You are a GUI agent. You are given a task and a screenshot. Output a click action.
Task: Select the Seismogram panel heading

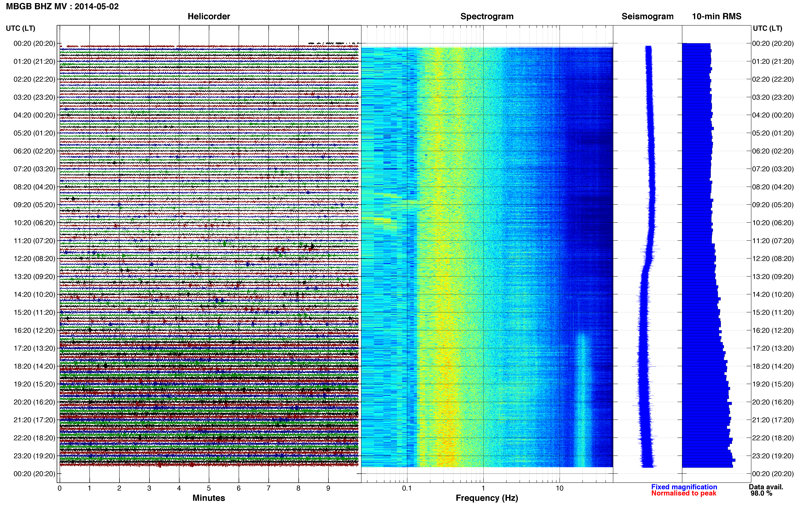(647, 16)
